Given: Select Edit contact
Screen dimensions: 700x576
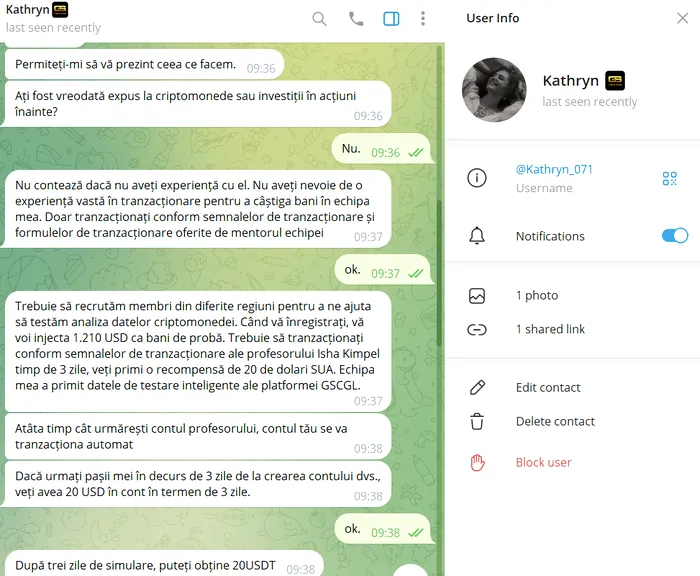Looking at the screenshot, I should (x=573, y=388).
